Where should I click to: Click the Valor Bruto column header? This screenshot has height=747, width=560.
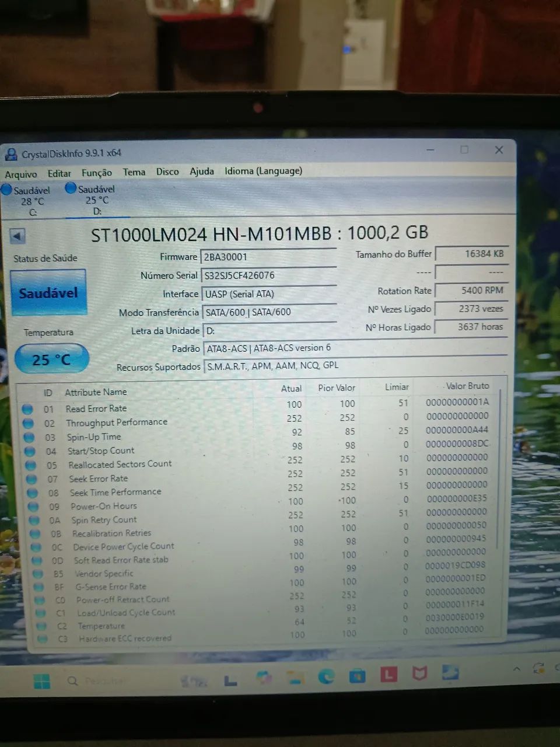click(468, 386)
